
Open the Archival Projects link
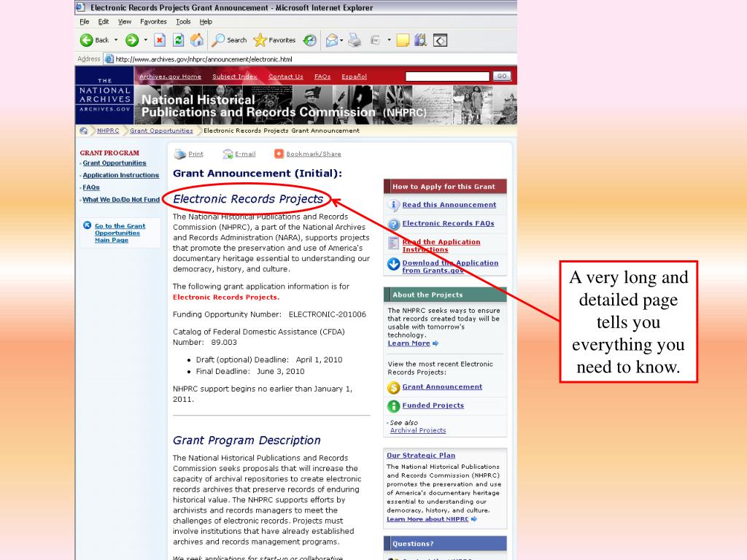click(418, 430)
